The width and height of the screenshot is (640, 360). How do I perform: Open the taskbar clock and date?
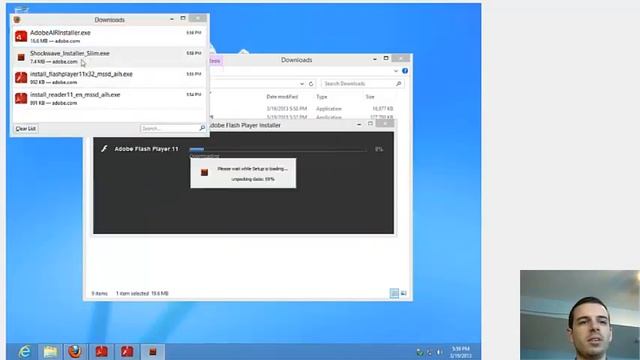460,352
